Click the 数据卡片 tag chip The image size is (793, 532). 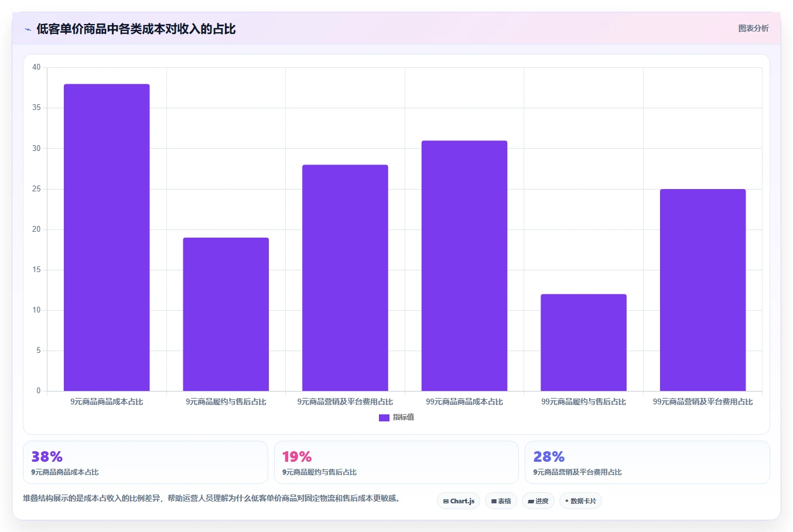coord(580,501)
